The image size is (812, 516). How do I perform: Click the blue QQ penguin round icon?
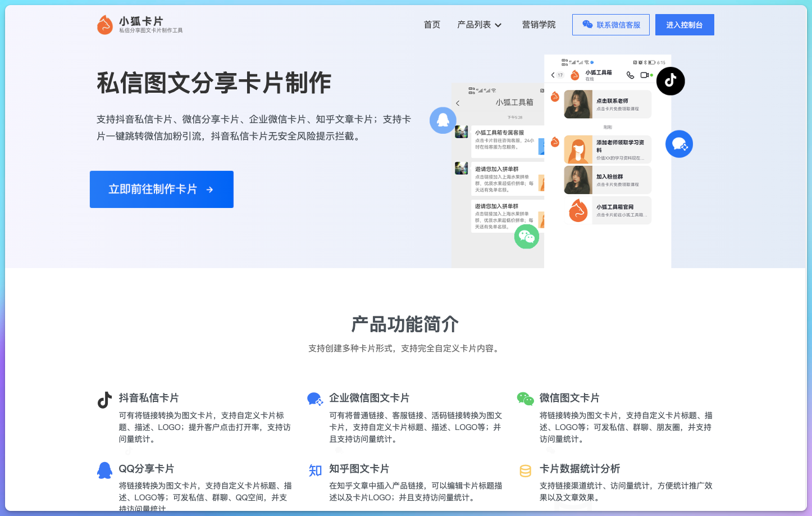pyautogui.click(x=443, y=120)
